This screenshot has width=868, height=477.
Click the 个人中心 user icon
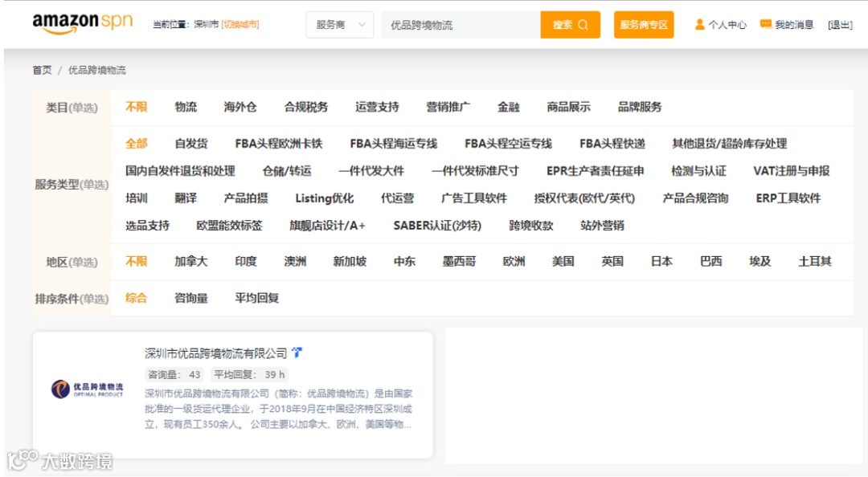(700, 24)
